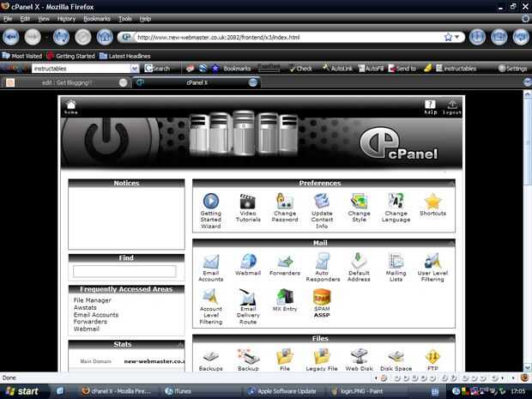Open Mailing Lists
This screenshot has height=399, width=532.
(x=396, y=261)
